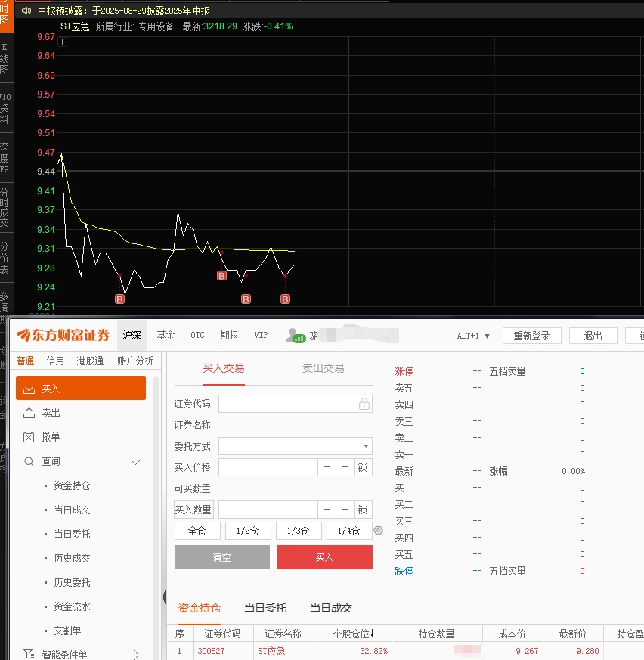Viewport: 644px width, 660px height.
Task: Open 历史委托 in the sidebar list
Action: 72,583
